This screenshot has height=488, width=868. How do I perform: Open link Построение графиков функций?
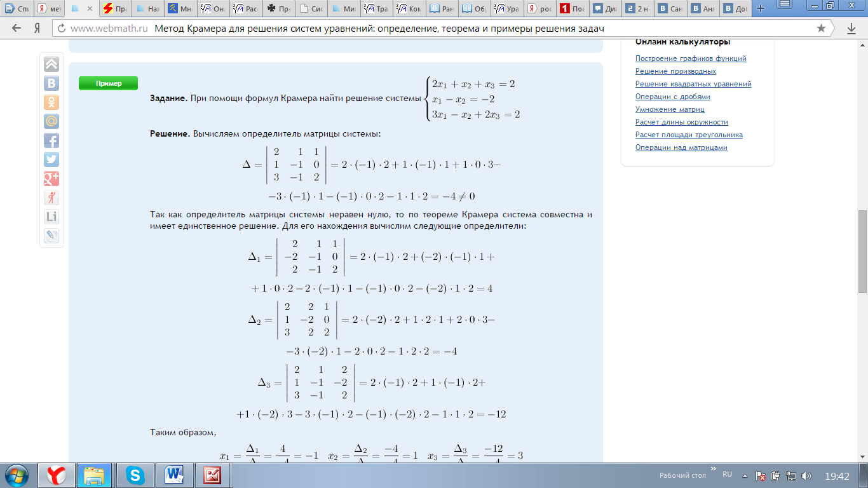point(691,58)
